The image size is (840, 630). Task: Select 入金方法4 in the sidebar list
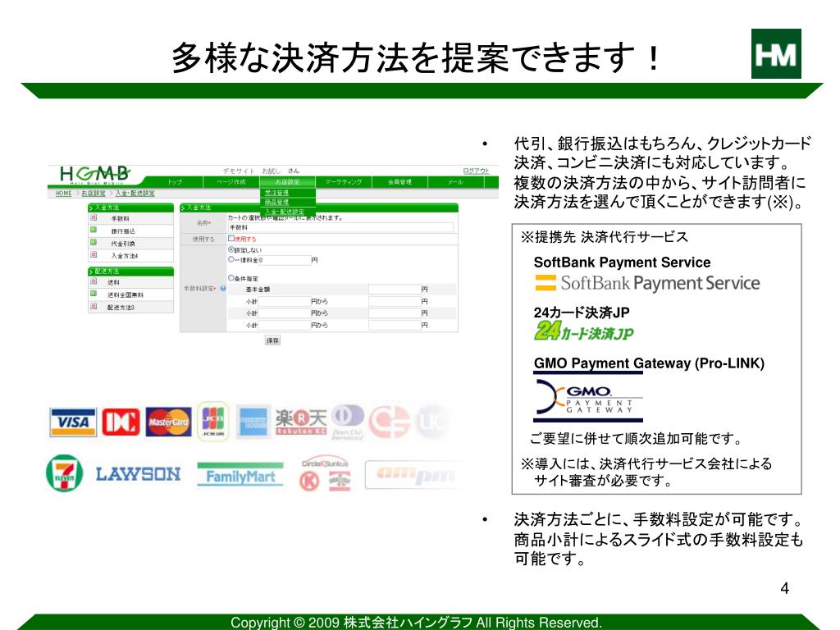pyautogui.click(x=130, y=256)
